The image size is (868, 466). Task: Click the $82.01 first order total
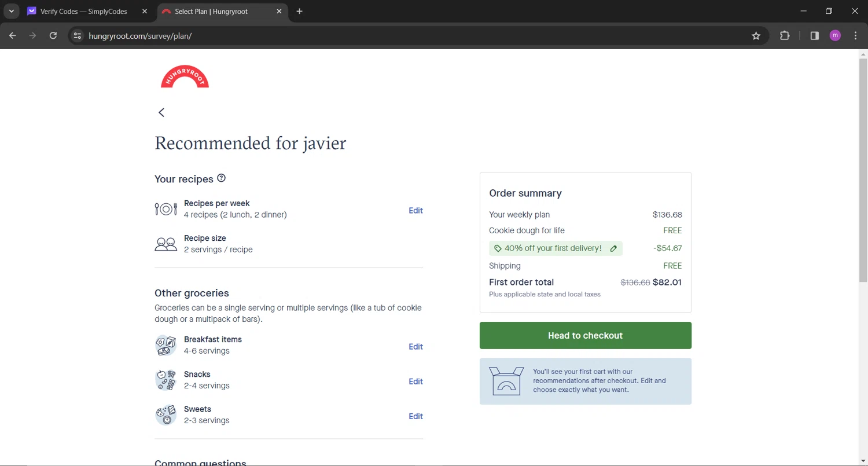point(667,282)
